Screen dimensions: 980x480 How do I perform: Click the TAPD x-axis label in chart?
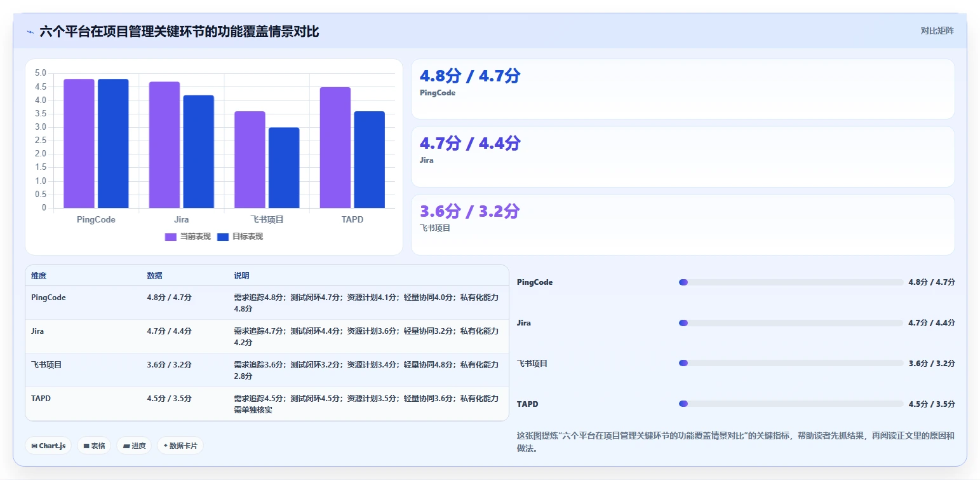352,219
